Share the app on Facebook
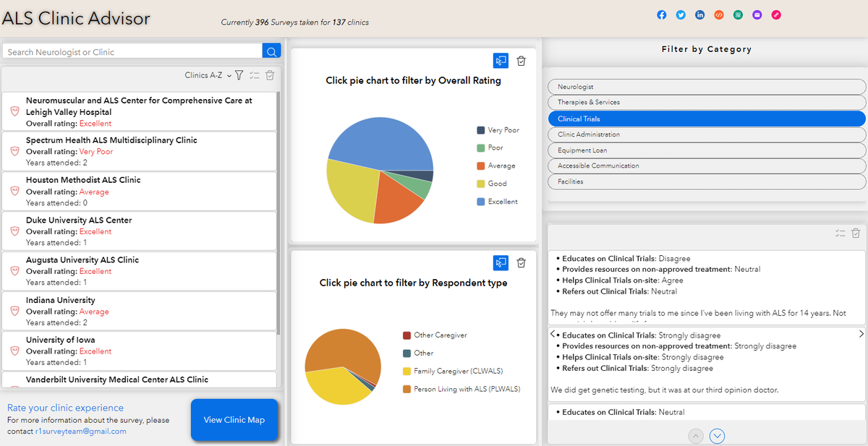The image size is (868, 446). click(661, 14)
